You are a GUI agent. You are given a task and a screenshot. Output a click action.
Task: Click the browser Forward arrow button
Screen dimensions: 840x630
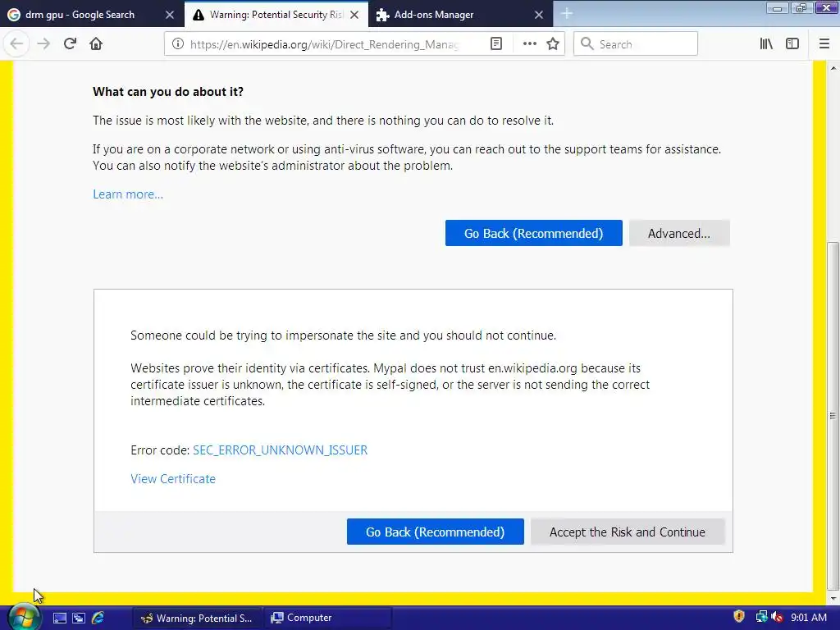coord(43,44)
